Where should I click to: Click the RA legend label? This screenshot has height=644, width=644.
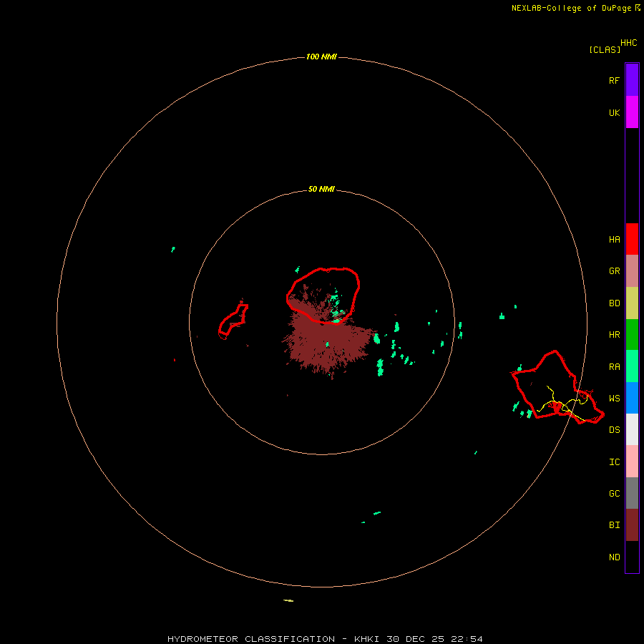pyautogui.click(x=614, y=367)
